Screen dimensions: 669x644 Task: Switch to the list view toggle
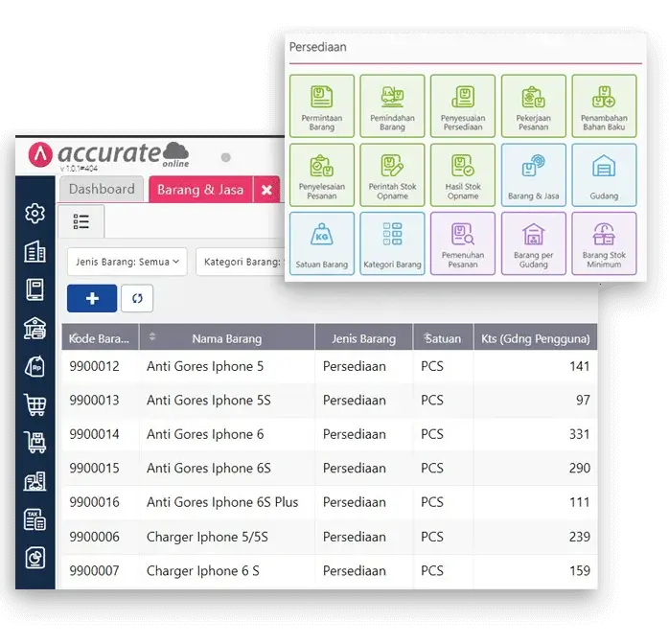(x=81, y=221)
